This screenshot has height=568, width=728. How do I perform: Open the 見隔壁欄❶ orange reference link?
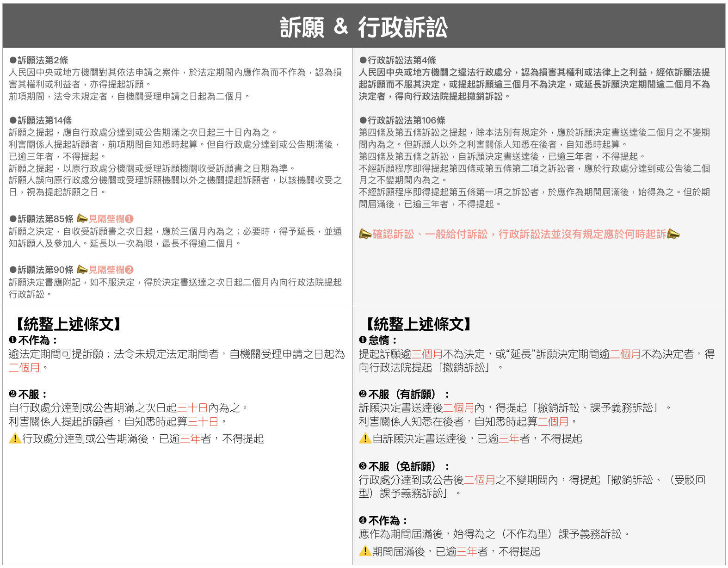(111, 219)
